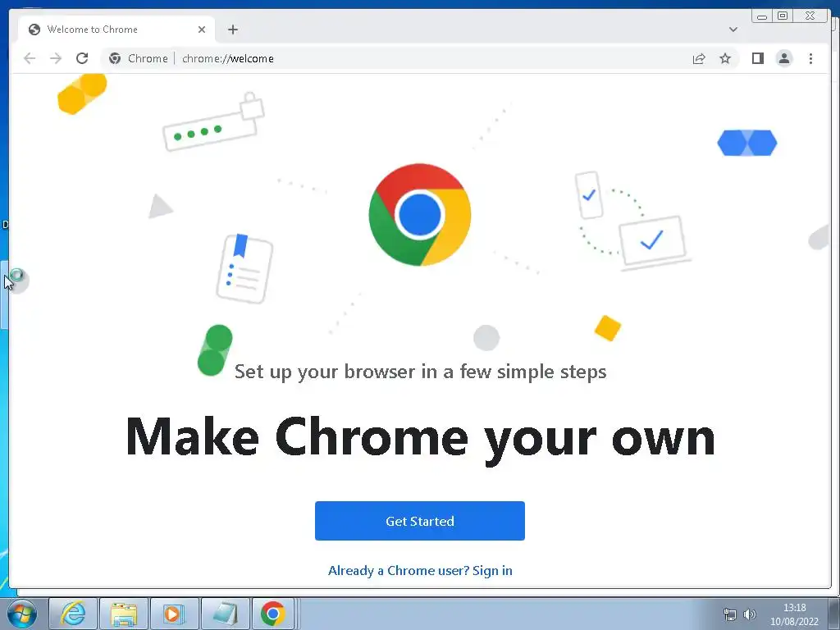The image size is (840, 630).
Task: Launch Internet Explorer from taskbar
Action: tap(73, 614)
